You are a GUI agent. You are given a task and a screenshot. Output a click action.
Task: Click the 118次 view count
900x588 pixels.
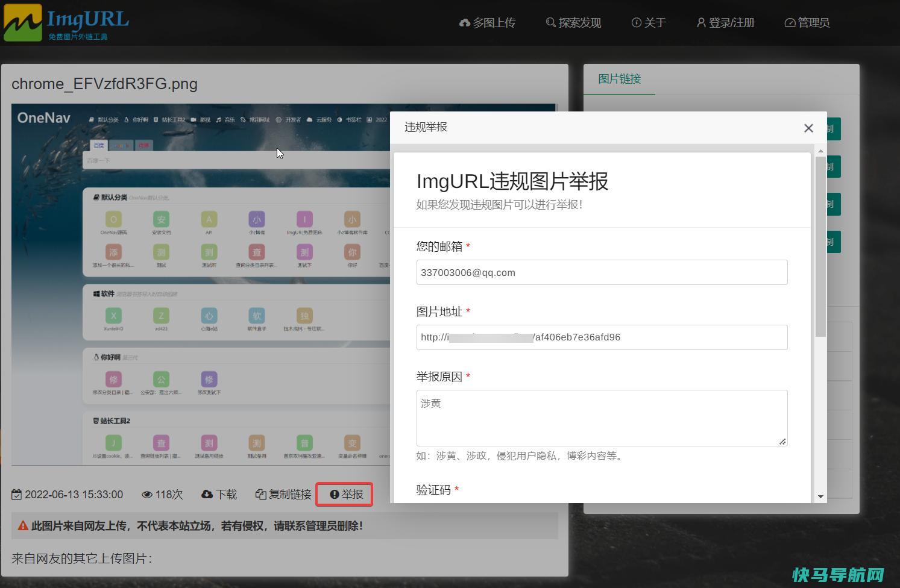(162, 495)
